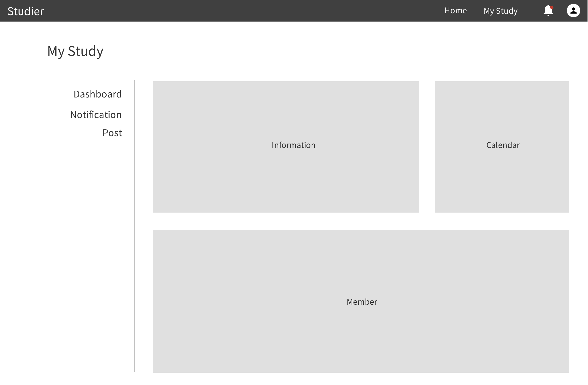The image size is (588, 385).
Task: Open My Study in the top navigation
Action: pos(501,11)
